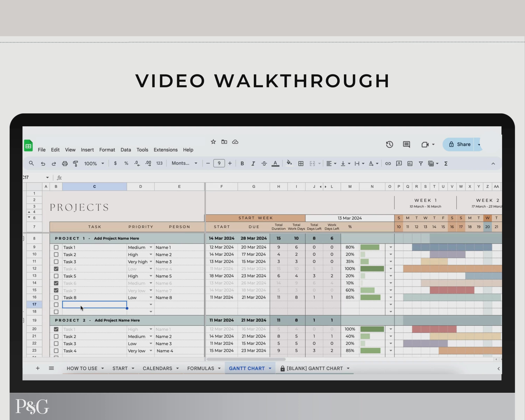
Task: Check the Task 1 checkbox in Project 1
Action: (x=56, y=247)
